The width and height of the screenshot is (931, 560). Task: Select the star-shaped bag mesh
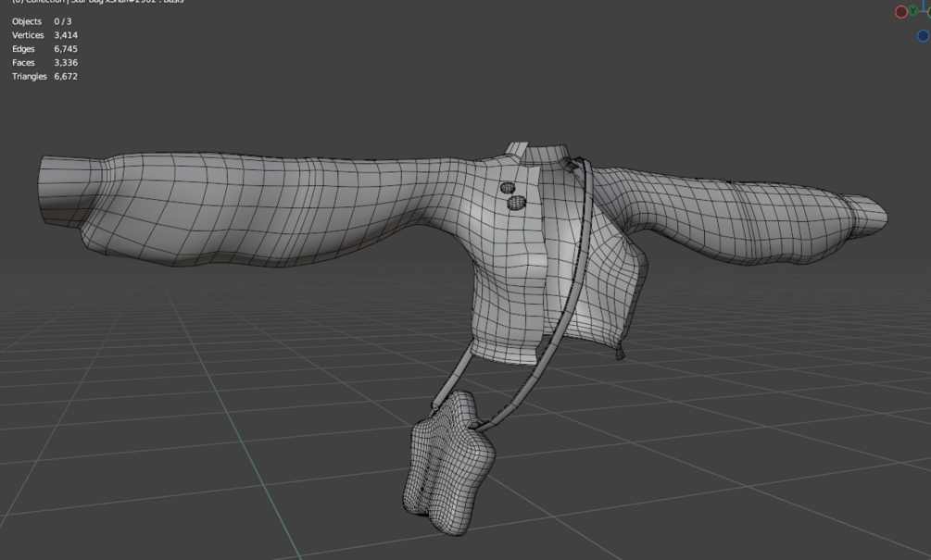click(x=448, y=463)
